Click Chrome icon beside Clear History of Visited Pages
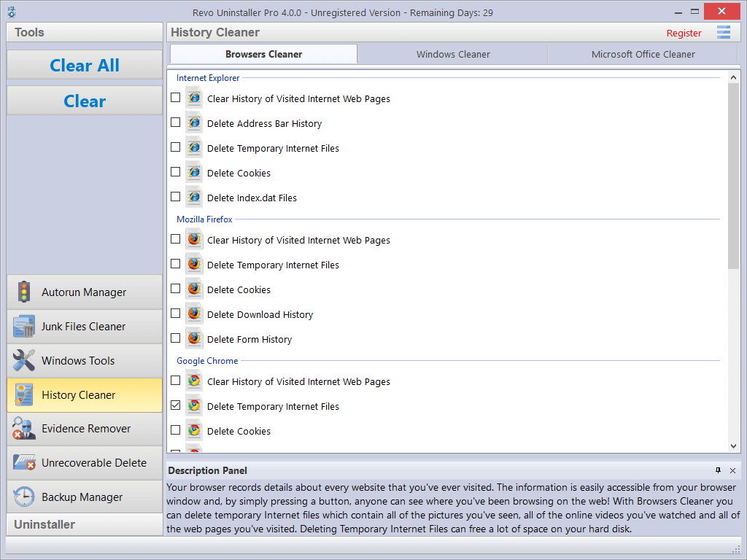 [x=194, y=381]
